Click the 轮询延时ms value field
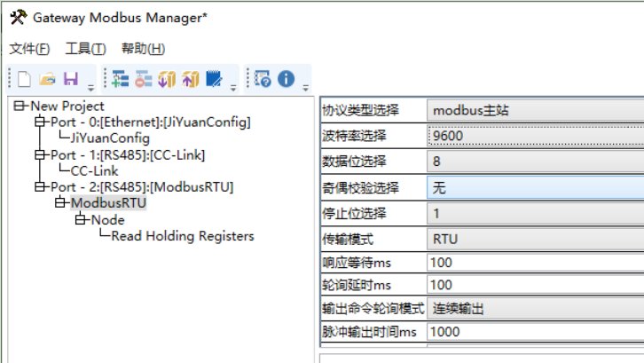This screenshot has height=363, width=644. click(x=536, y=285)
